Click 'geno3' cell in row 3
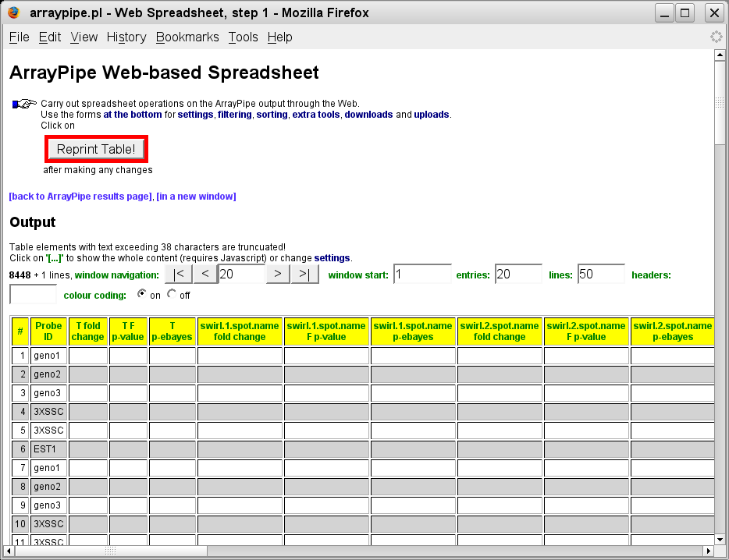Viewport: 729px width, 560px height. 48,392
